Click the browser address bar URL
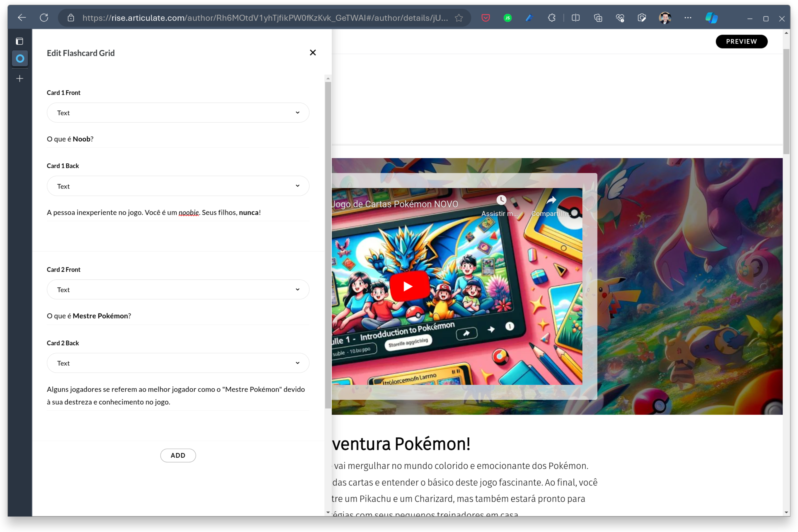The image size is (798, 532). (x=265, y=18)
